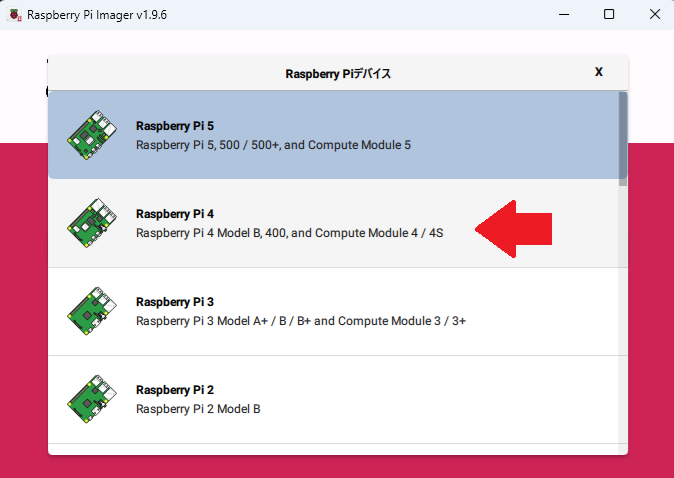Choose the Raspberry Pi 4 title
674x478 pixels.
[x=175, y=214]
